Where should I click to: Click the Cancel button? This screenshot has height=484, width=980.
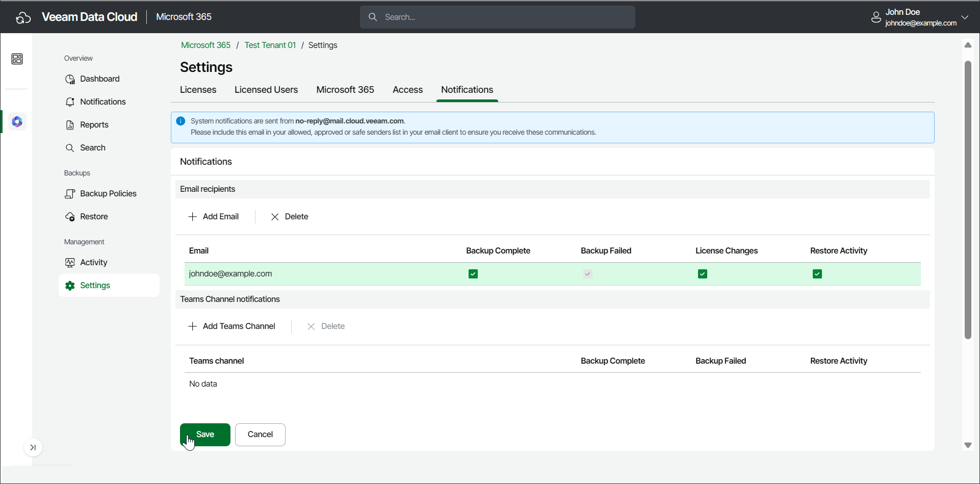[x=260, y=435]
